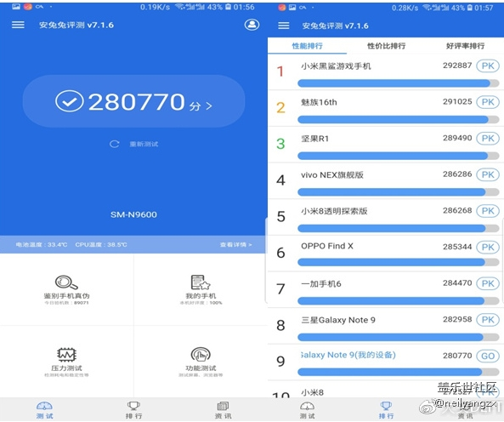Click PK button for 小米8透明探索版
Viewport: 504px width, 422px height.
(488, 211)
